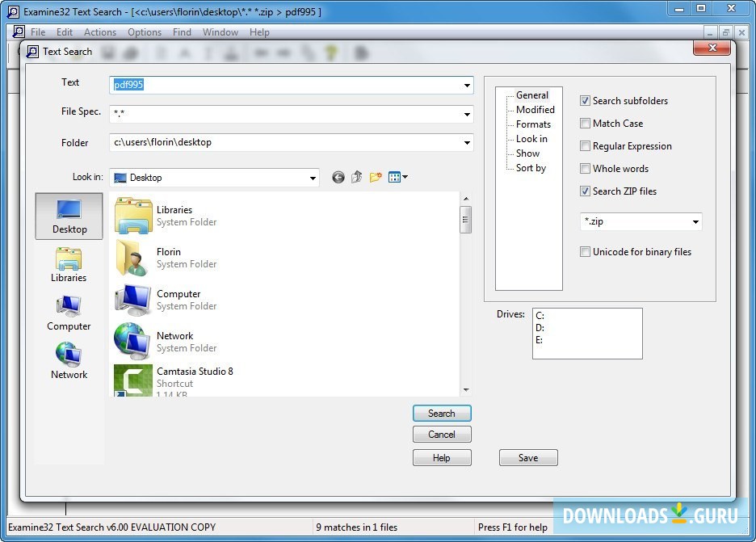Select the Libraries sidebar icon

click(69, 264)
